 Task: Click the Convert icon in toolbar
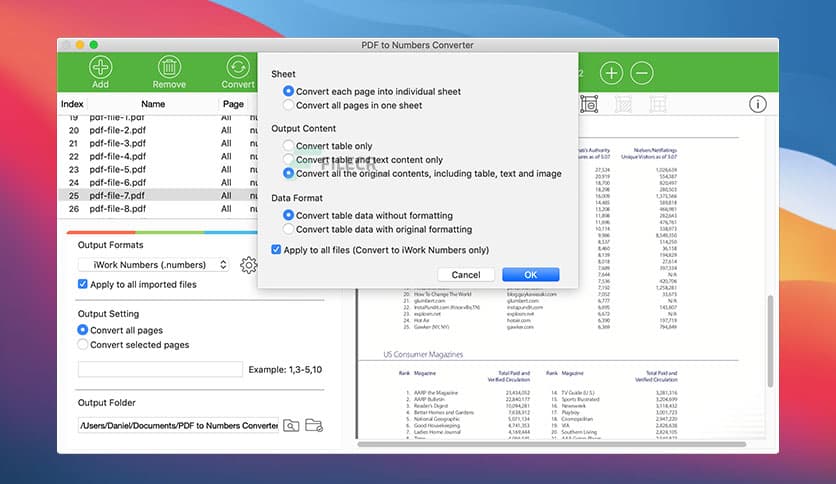[238, 67]
